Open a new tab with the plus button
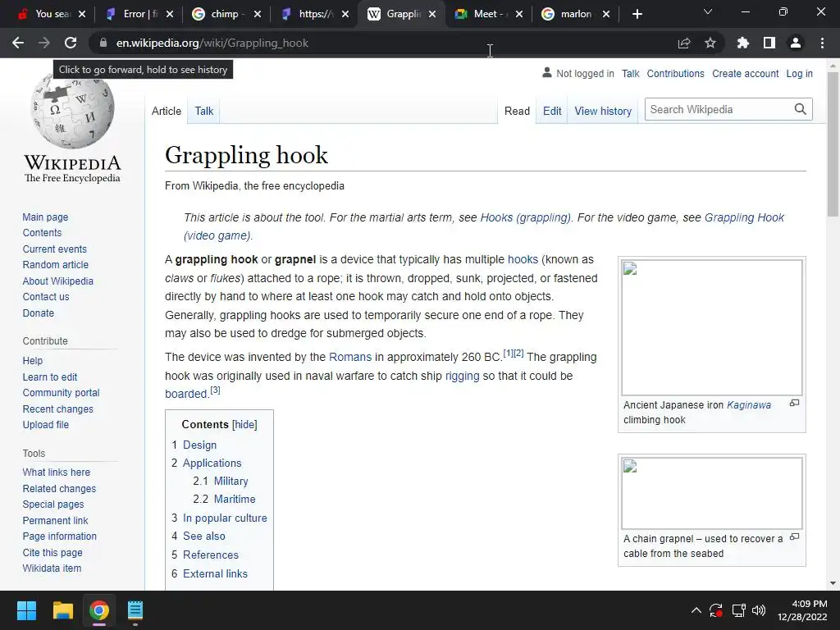Image resolution: width=840 pixels, height=630 pixels. point(637,14)
